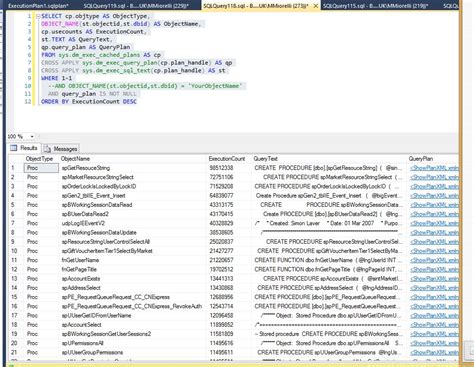474x367 pixels.
Task: Select the fnGetPageTitle object name cell
Action: pos(133,269)
